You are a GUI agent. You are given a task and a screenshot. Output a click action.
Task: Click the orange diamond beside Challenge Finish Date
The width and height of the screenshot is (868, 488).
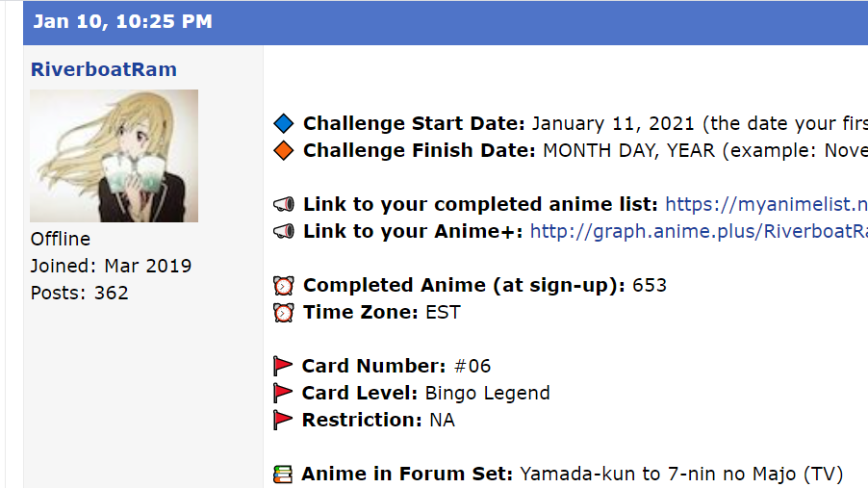point(283,151)
